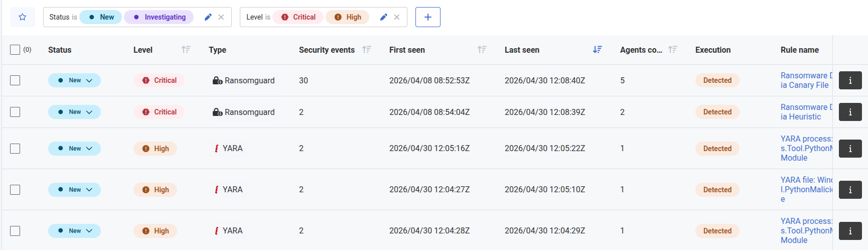The image size is (868, 250).
Task: Open status dropdown for YARA 12:04:28Z row
Action: pos(74,231)
